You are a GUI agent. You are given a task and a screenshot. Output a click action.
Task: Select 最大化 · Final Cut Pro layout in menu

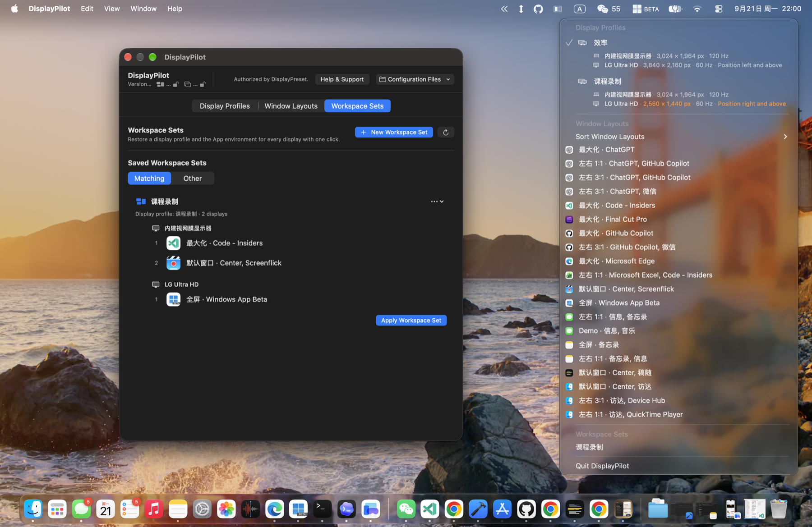pyautogui.click(x=678, y=220)
